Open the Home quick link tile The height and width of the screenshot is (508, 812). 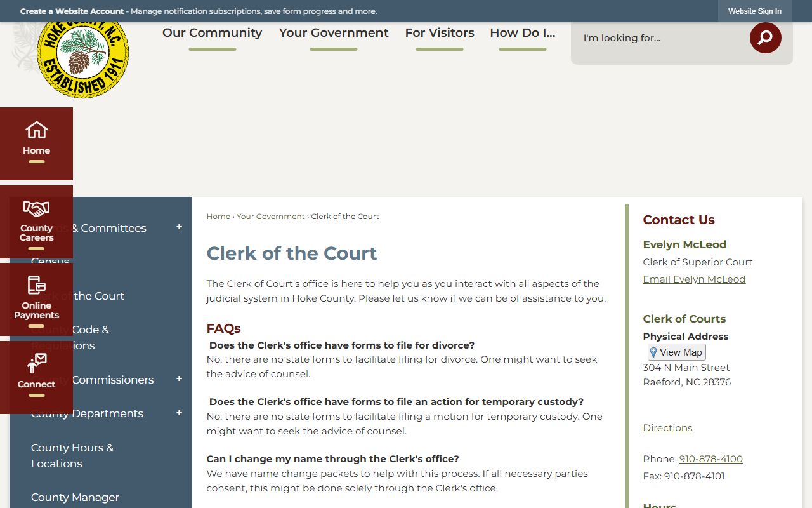tap(36, 144)
